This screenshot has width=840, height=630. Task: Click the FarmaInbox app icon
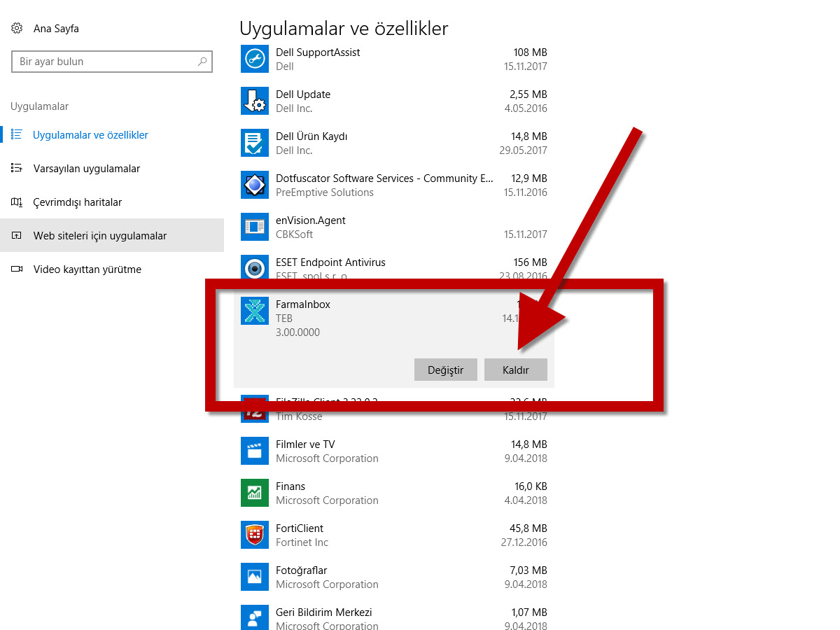pos(255,311)
